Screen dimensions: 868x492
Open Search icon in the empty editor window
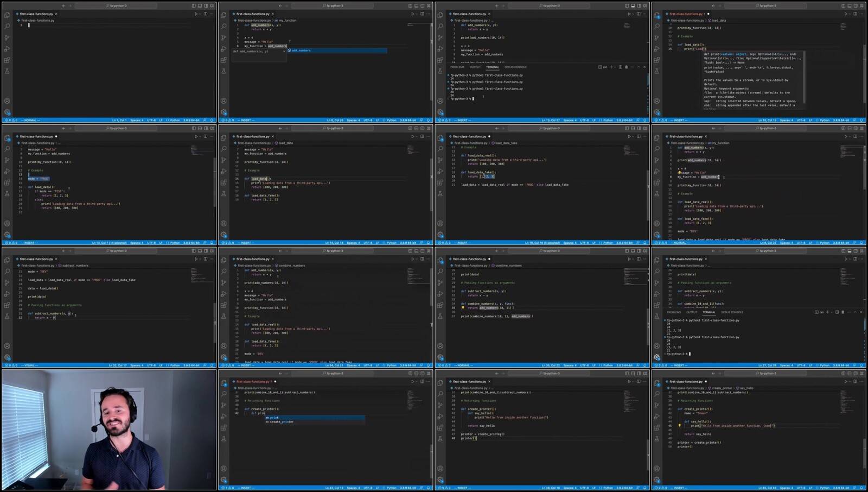[x=7, y=26]
